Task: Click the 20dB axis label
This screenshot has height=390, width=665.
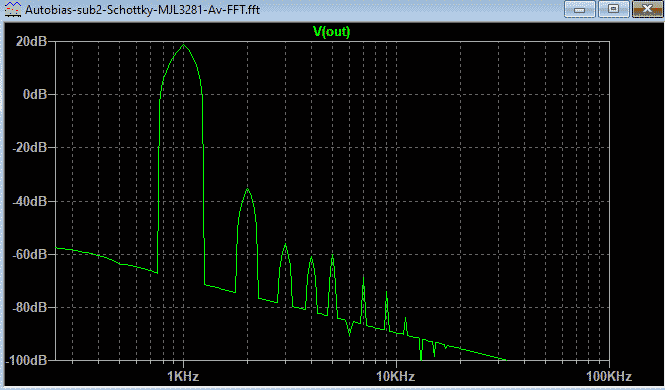Action: coord(31,42)
